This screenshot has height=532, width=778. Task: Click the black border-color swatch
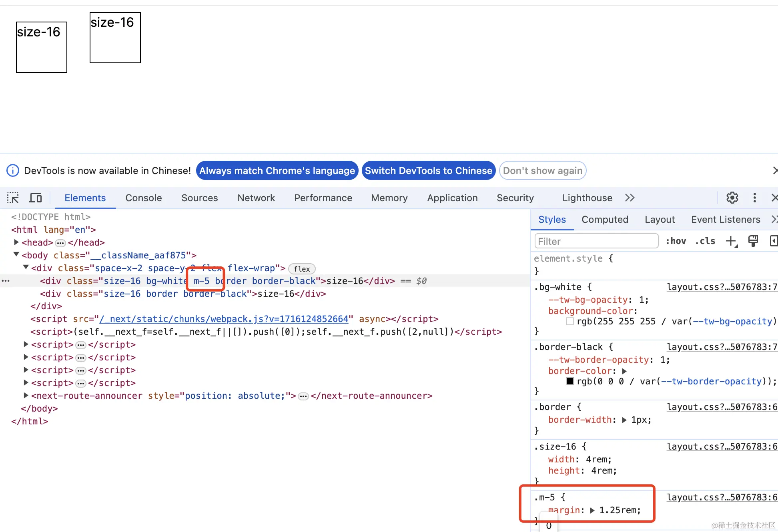point(570,381)
